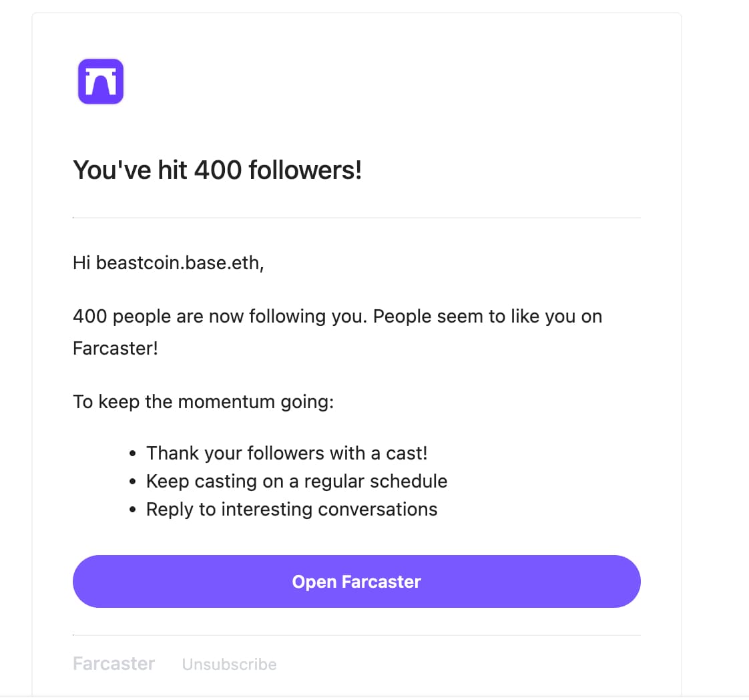Click the bullet dot before "Keep casting"

(134, 482)
